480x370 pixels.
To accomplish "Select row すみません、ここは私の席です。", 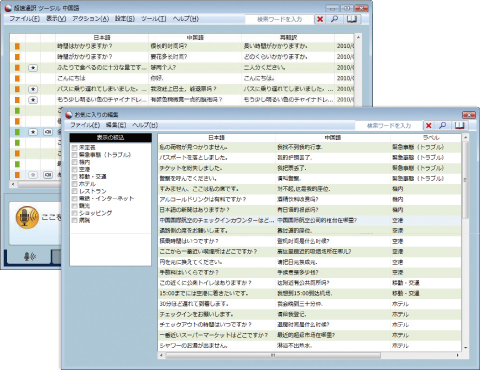I will 310,189.
